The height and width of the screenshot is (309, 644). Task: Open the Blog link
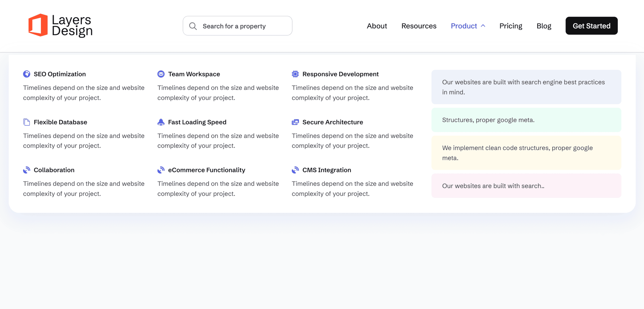coord(544,26)
